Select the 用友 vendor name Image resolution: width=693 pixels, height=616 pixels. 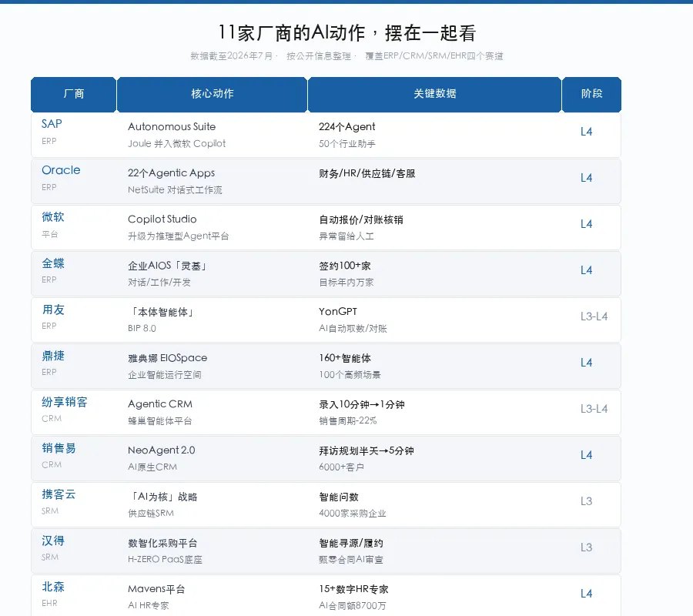point(53,310)
